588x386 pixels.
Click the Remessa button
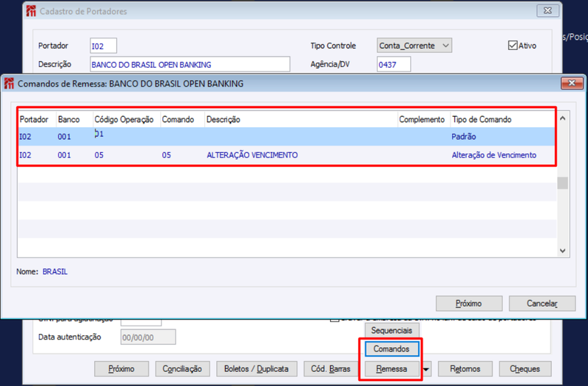(392, 369)
